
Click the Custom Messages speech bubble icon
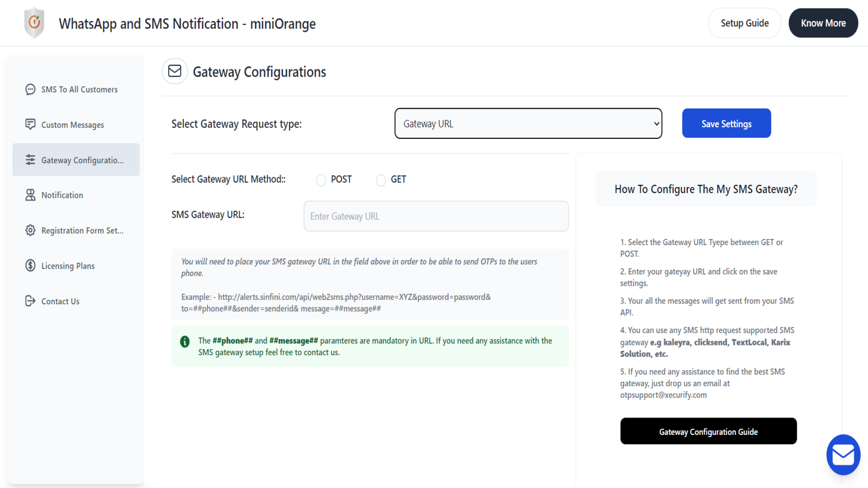coord(30,124)
